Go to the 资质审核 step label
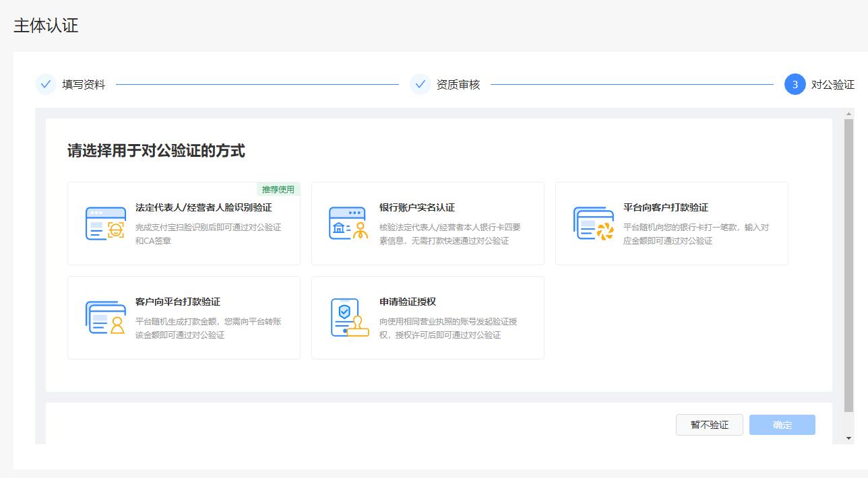This screenshot has height=478, width=868. [458, 85]
